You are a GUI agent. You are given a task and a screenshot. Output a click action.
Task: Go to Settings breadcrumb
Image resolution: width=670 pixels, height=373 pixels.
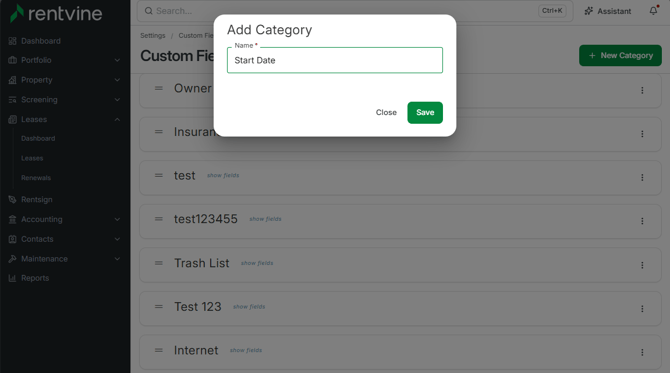[153, 35]
